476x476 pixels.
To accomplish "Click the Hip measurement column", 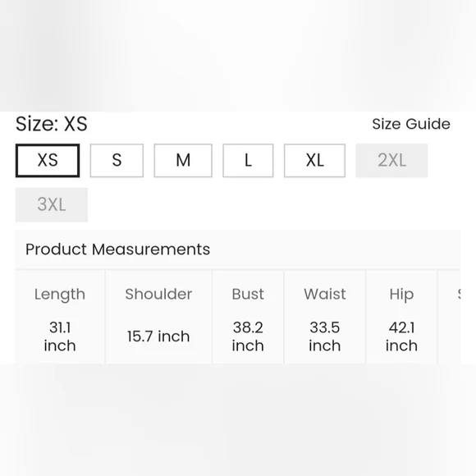I will [401, 317].
